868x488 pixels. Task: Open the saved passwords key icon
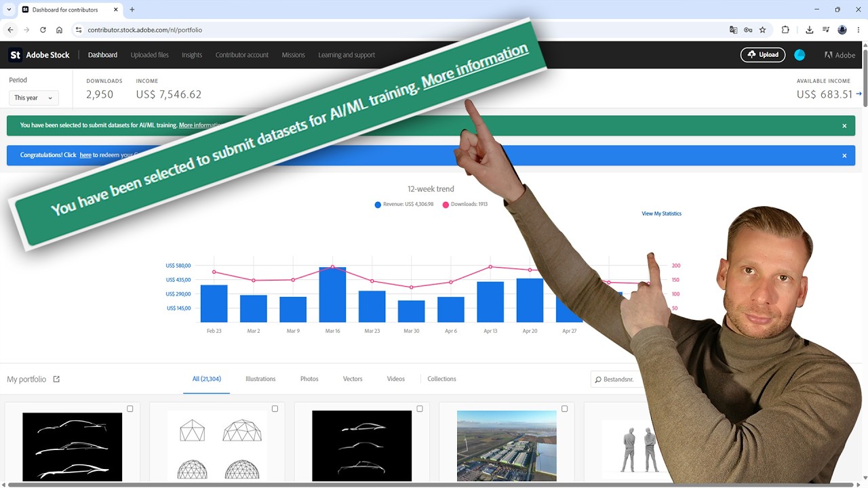point(748,30)
